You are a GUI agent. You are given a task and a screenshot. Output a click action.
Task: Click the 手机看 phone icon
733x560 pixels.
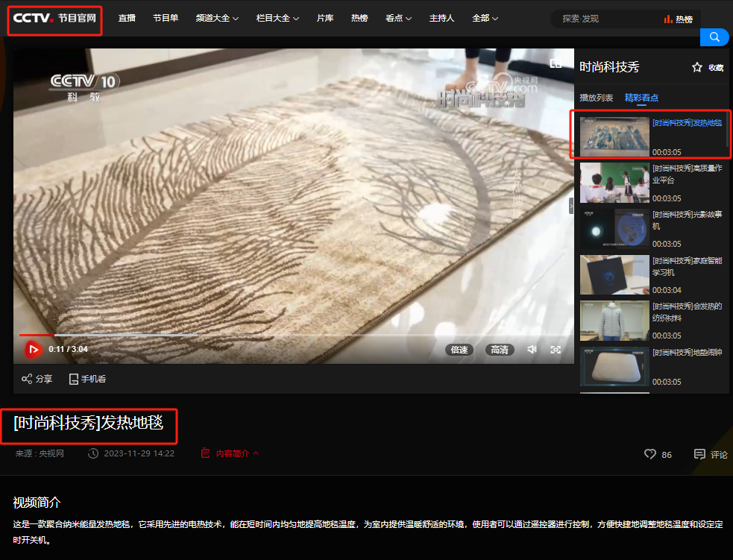[x=74, y=379]
